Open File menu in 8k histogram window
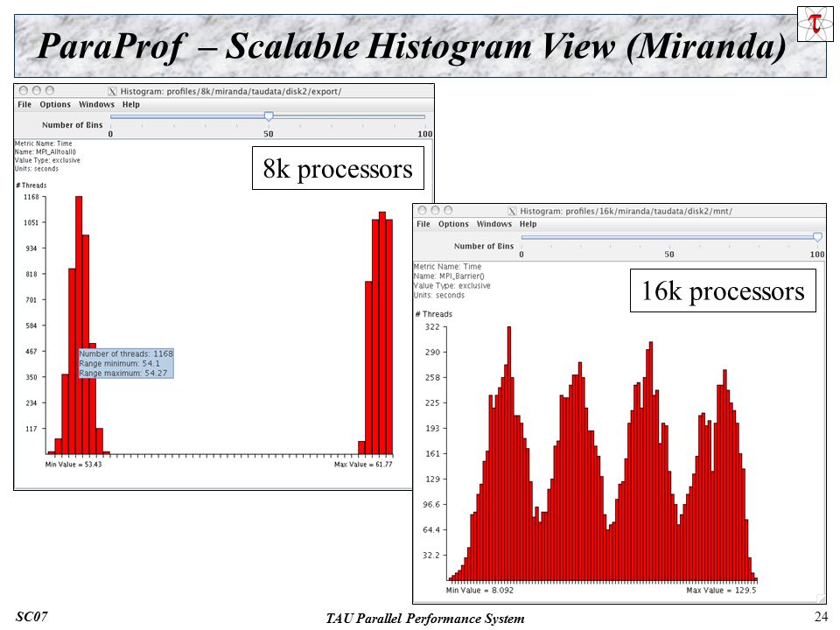Screen dimensions: 840x630 (24, 104)
